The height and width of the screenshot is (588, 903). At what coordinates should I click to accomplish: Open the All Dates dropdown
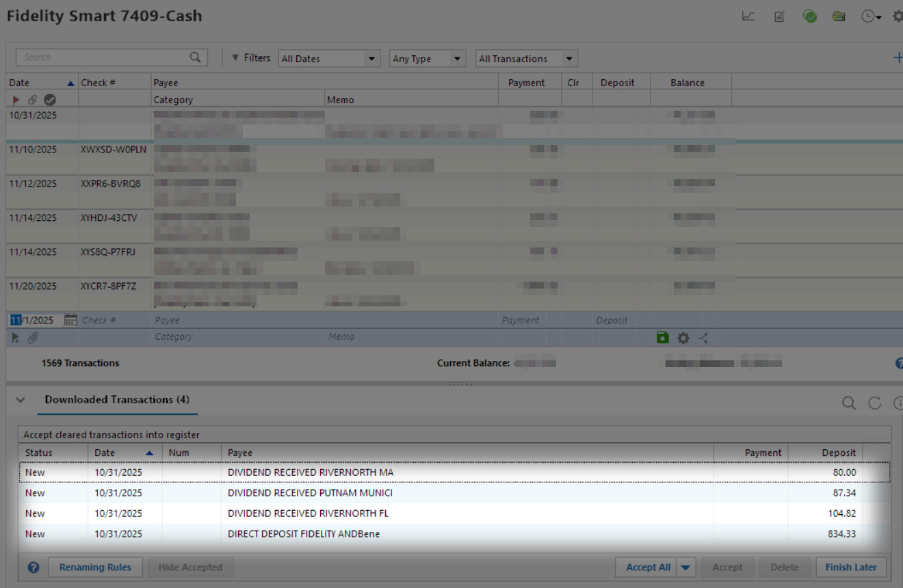330,59
